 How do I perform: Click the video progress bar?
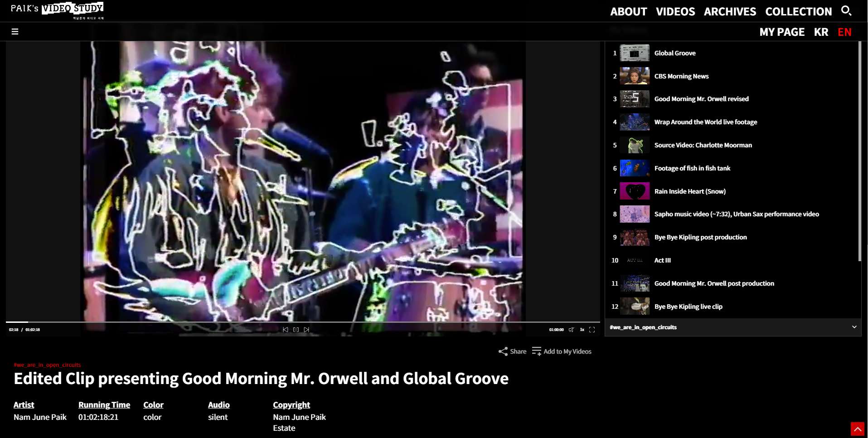tap(303, 322)
